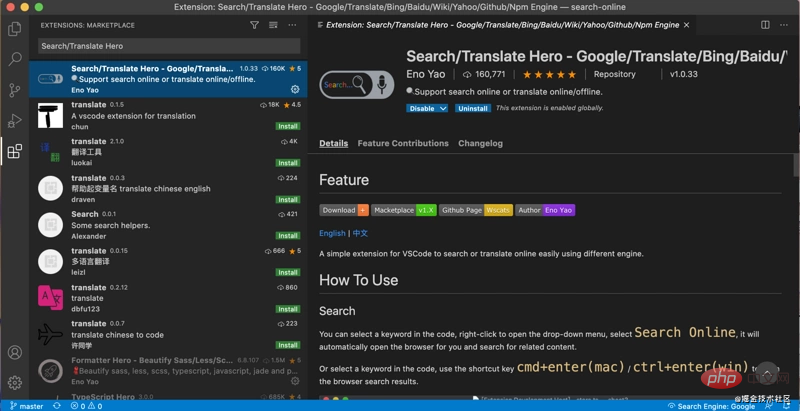
Task: Open the Repository link
Action: [x=614, y=74]
